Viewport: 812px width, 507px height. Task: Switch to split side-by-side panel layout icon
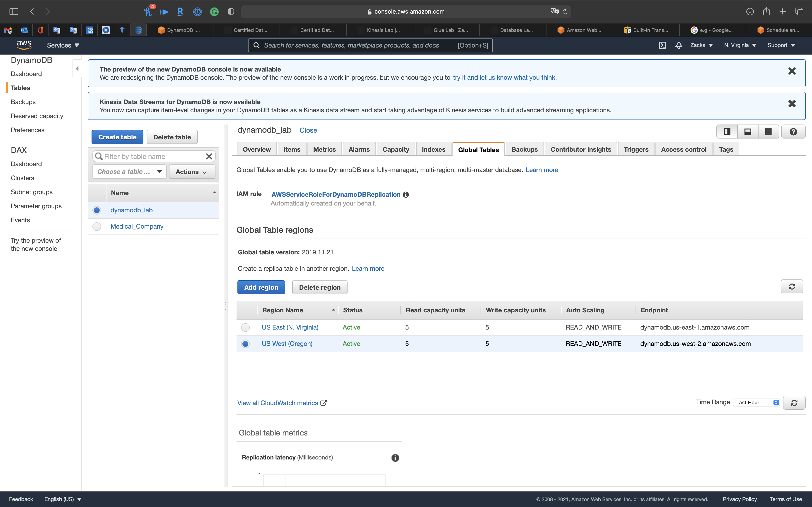pos(727,132)
